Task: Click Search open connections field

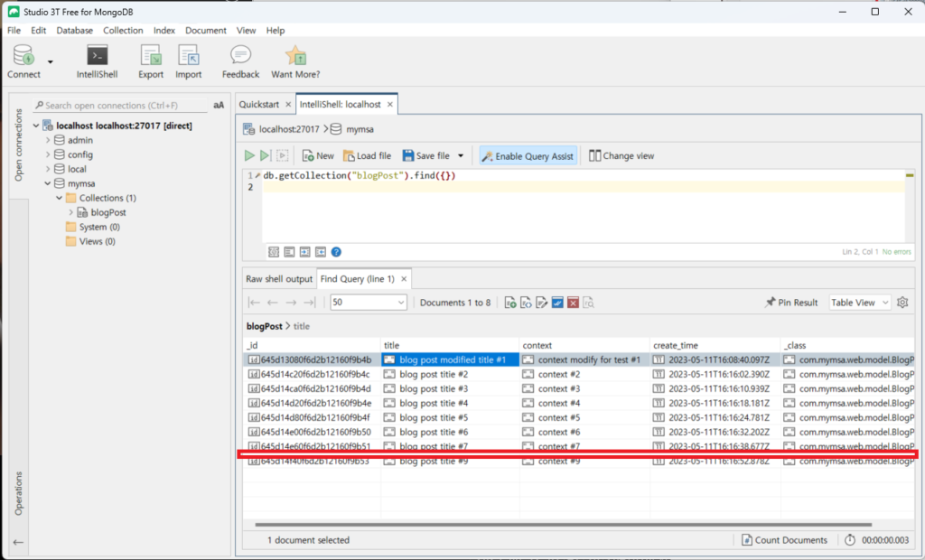Action: (121, 105)
